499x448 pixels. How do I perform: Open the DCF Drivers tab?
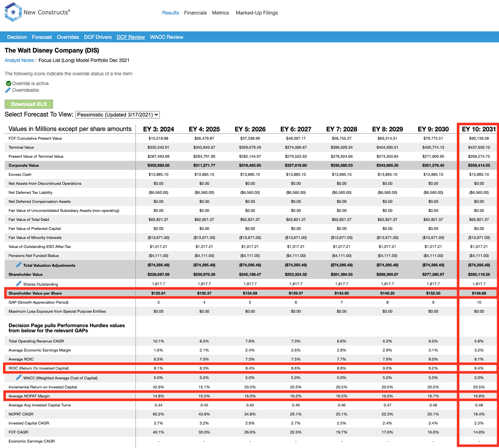click(x=98, y=37)
